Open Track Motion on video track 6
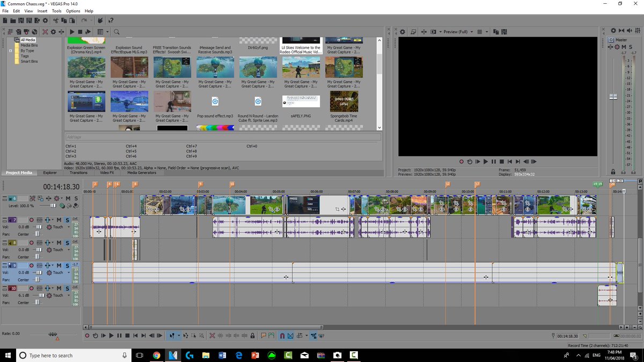The image size is (644, 362). coord(39,198)
